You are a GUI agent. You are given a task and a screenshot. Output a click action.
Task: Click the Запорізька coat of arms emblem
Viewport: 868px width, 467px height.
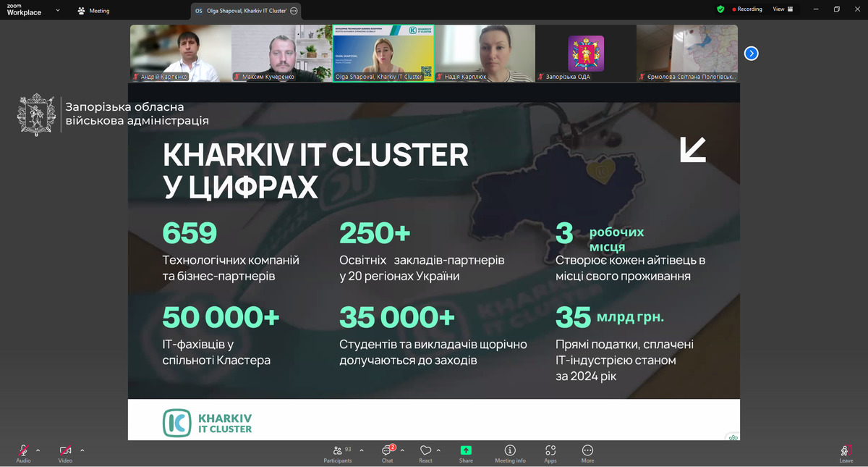[x=37, y=114]
